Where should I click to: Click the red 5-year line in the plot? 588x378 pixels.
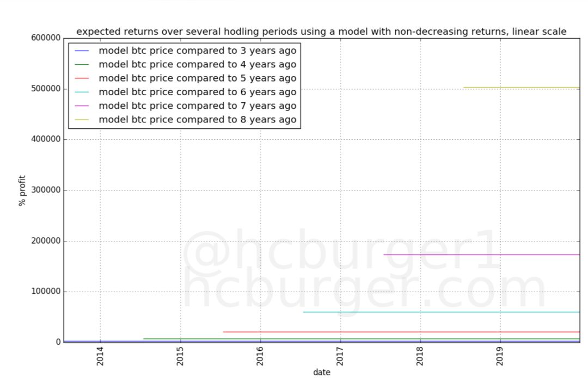click(400, 332)
